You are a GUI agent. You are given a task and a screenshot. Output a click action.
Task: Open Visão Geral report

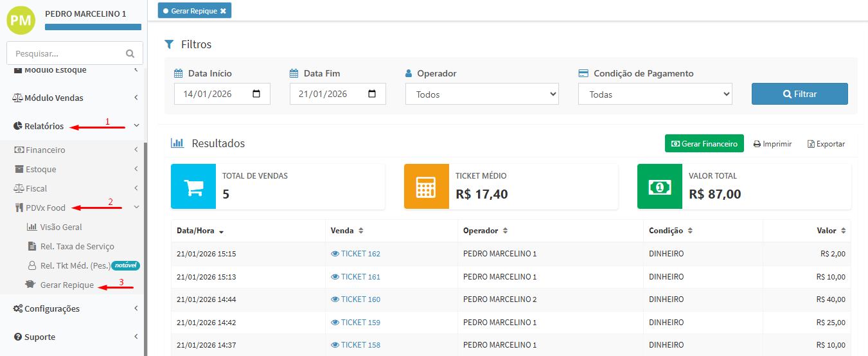click(60, 227)
